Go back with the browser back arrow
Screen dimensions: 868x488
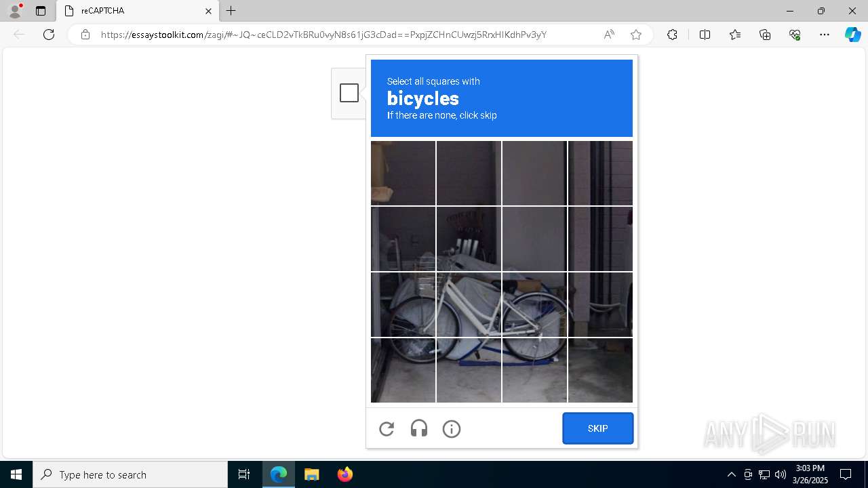pos(19,35)
